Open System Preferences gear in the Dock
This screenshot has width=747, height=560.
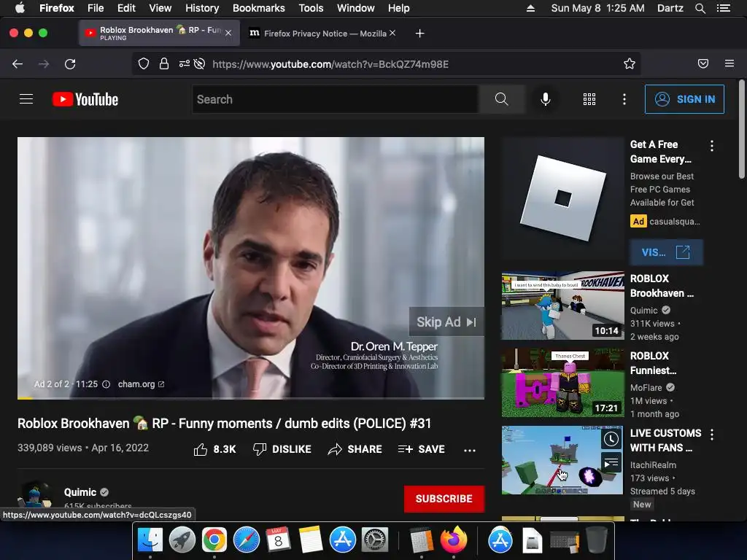tap(375, 540)
